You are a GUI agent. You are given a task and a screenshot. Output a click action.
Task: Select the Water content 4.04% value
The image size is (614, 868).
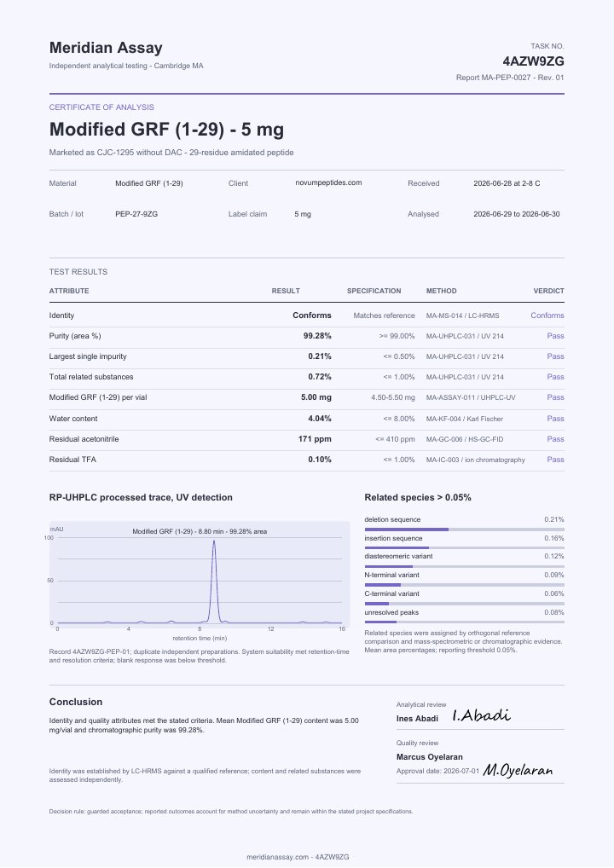[320, 419]
